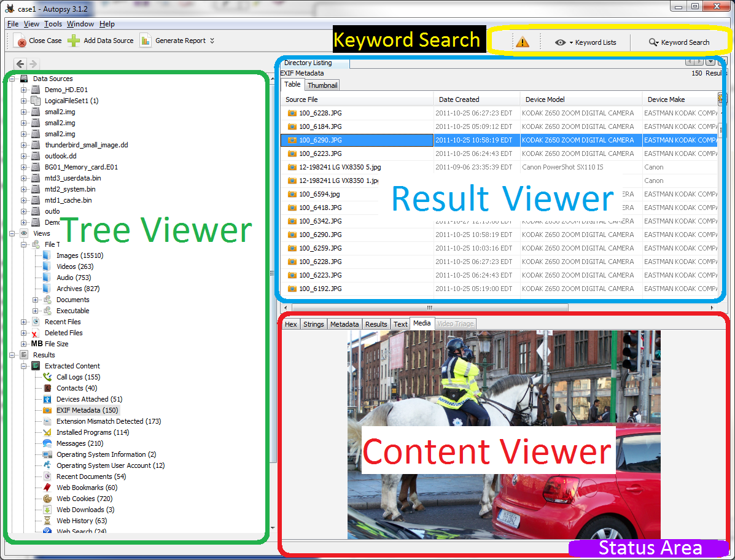Switch to the Thumbnail tab

[322, 85]
